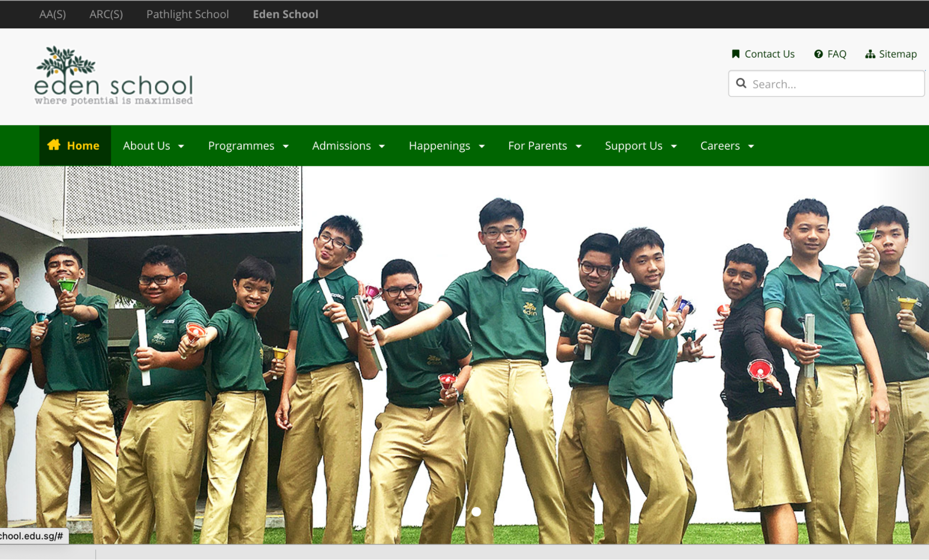
Task: Expand the About Us dropdown arrow
Action: [x=181, y=146]
